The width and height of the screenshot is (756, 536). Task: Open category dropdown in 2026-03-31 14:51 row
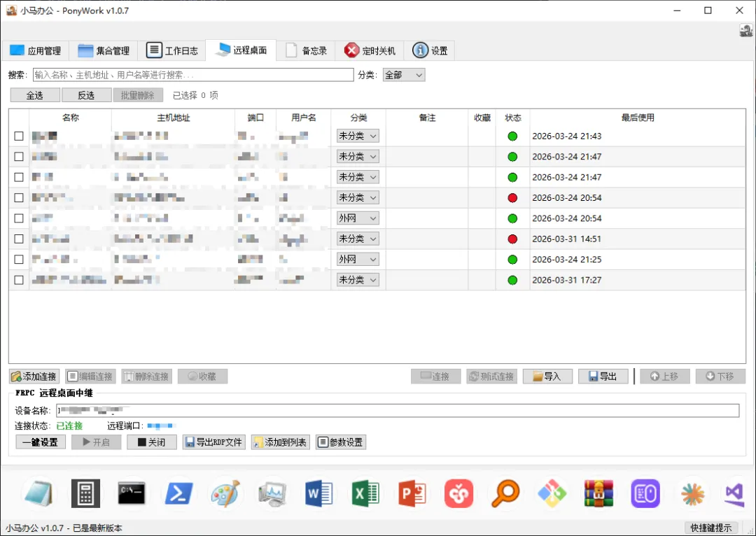[358, 239]
